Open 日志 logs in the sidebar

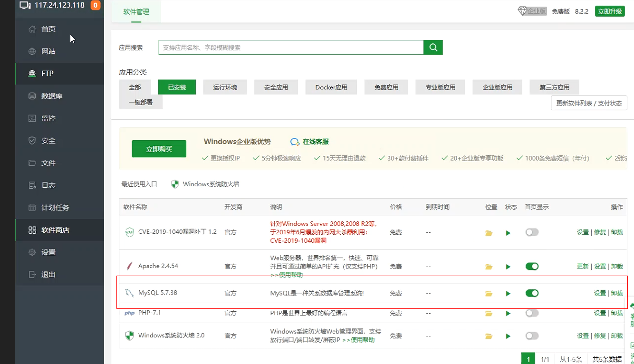pyautogui.click(x=59, y=185)
